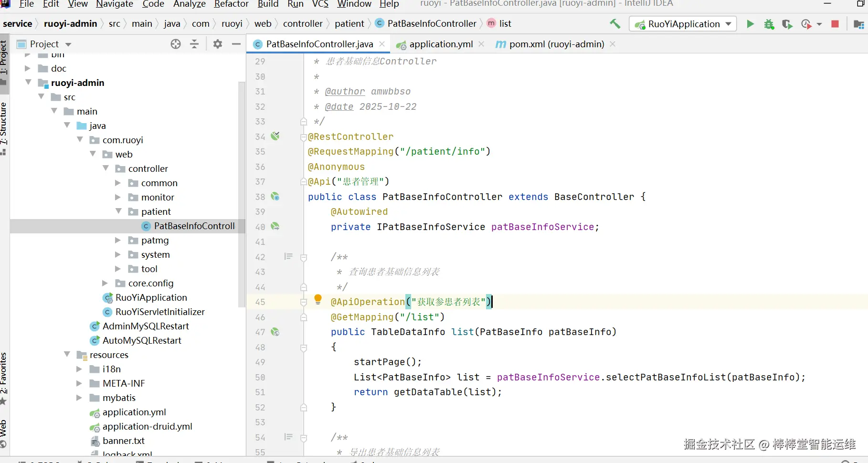Click line number 50 in the gutter
The width and height of the screenshot is (868, 463).
(260, 377)
